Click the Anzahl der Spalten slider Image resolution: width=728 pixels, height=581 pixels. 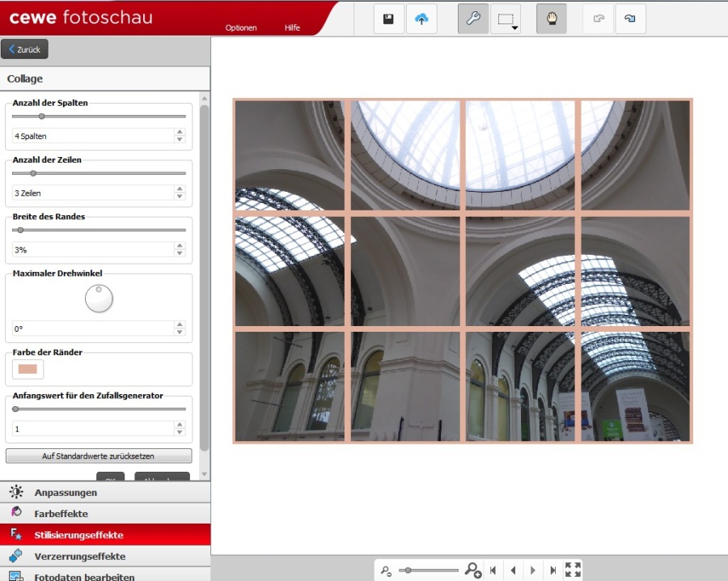pyautogui.click(x=99, y=117)
